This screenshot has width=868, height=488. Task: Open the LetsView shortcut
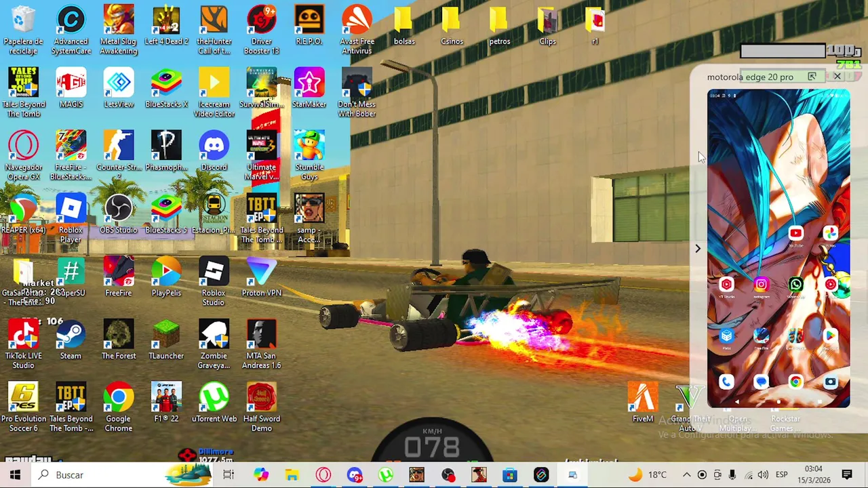pos(119,88)
